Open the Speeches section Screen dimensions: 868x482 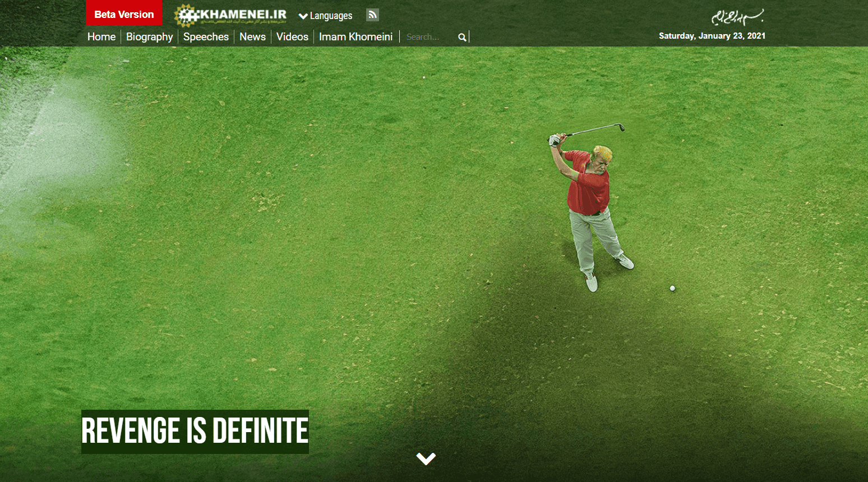206,36
